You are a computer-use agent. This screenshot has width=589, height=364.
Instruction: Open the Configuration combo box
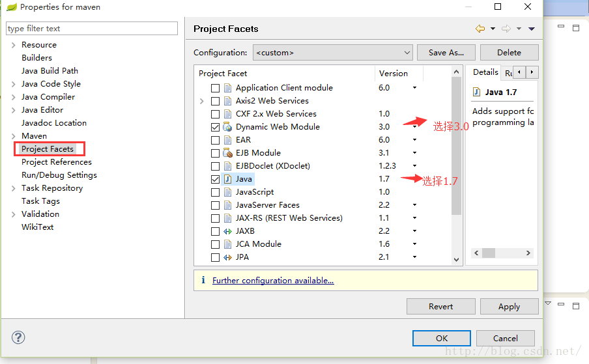click(333, 53)
